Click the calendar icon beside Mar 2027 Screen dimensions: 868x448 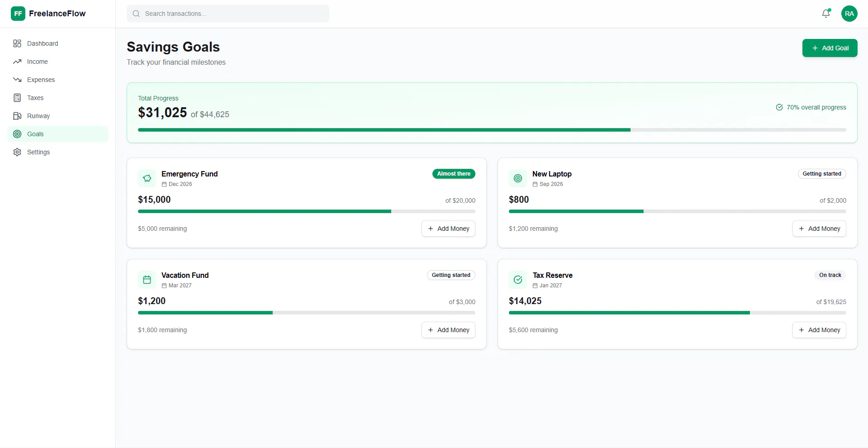tap(164, 286)
